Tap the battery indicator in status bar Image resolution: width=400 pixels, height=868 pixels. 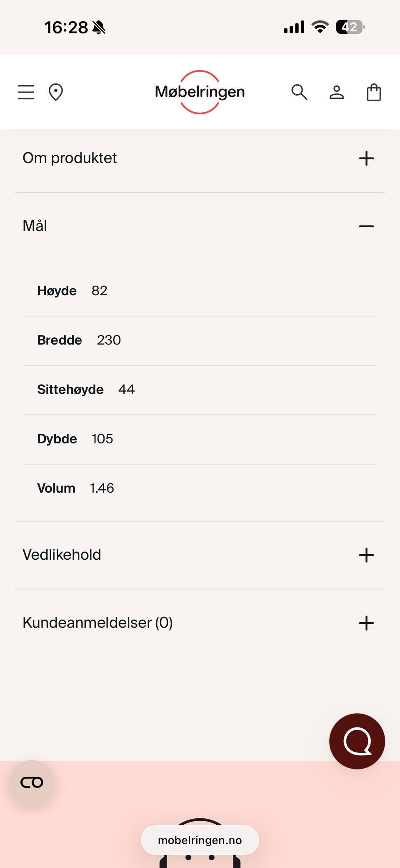350,28
